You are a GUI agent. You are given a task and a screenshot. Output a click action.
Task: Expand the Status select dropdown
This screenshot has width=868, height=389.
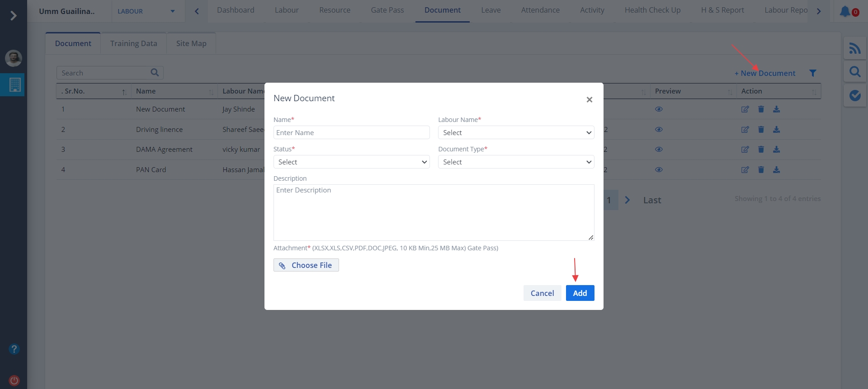point(351,162)
